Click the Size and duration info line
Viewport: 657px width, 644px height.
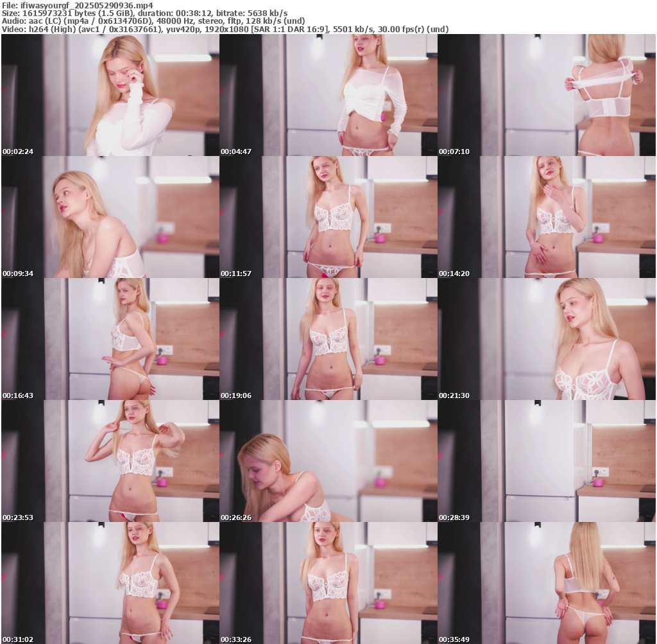point(144,13)
